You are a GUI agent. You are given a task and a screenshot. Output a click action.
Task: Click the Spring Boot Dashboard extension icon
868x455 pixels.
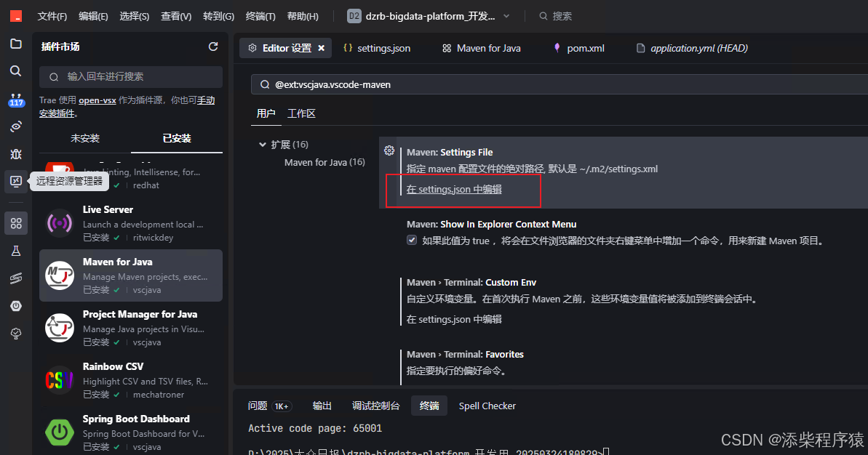(x=59, y=432)
